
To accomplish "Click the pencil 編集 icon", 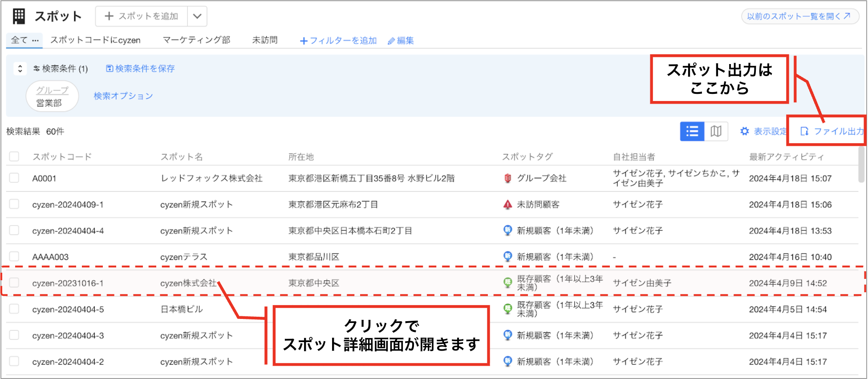I will tap(391, 41).
